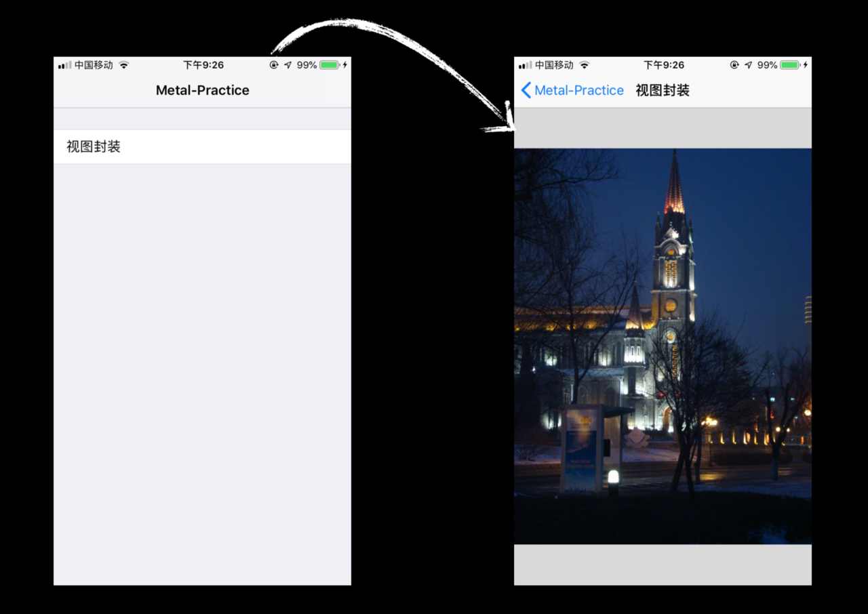
Task: Tap location arrow icon in left phone
Action: pos(288,65)
